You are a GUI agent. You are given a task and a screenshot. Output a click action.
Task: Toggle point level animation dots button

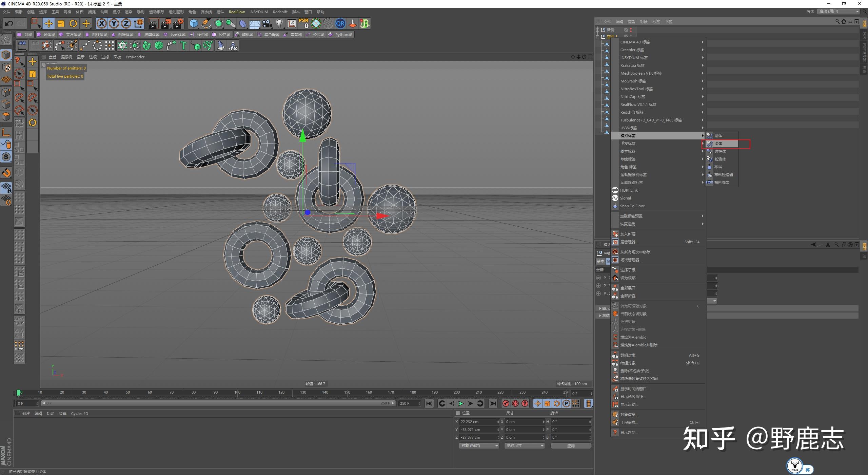(x=576, y=403)
